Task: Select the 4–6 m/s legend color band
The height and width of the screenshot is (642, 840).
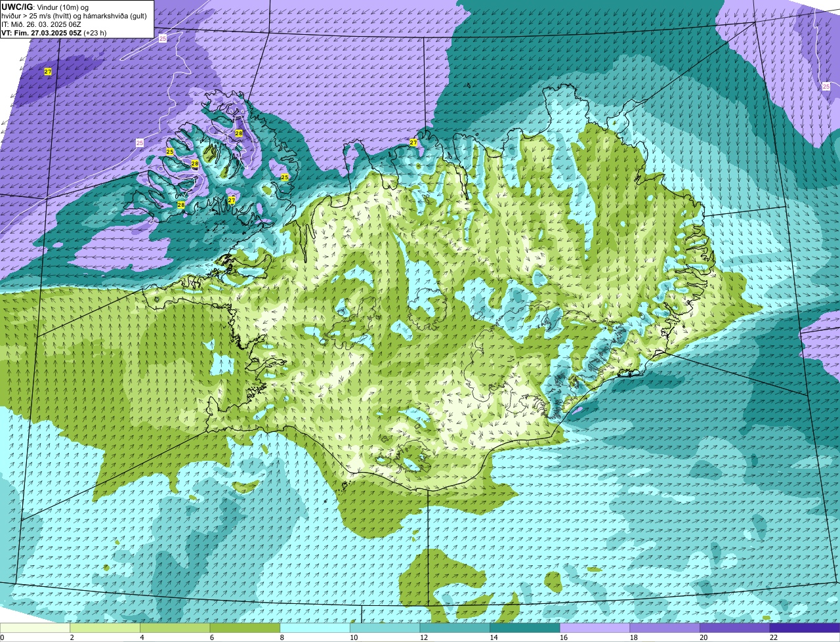Action: coord(175,628)
